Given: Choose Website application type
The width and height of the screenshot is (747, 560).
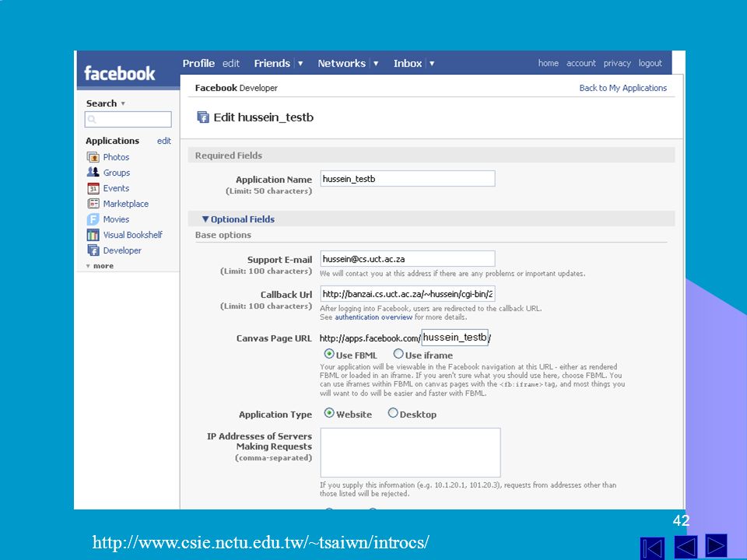Looking at the screenshot, I should tap(329, 413).
